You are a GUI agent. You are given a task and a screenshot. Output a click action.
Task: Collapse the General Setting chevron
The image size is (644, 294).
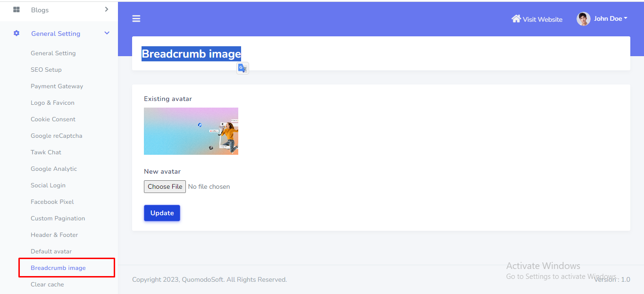pyautogui.click(x=107, y=34)
